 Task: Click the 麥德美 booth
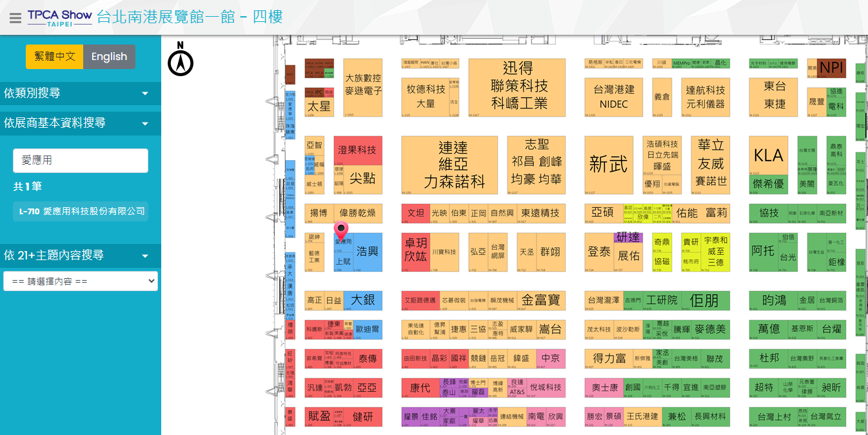coord(711,329)
